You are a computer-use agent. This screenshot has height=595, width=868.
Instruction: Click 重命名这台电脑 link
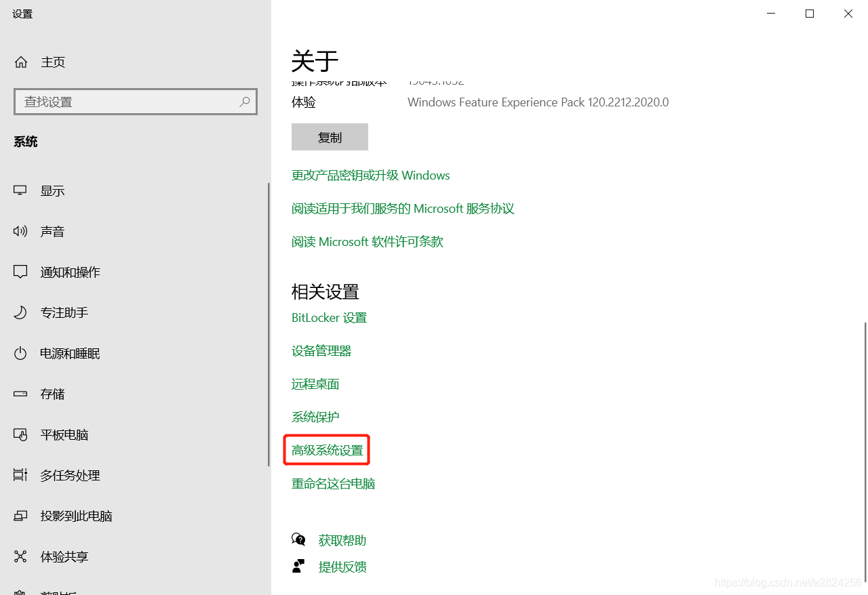[x=333, y=483]
